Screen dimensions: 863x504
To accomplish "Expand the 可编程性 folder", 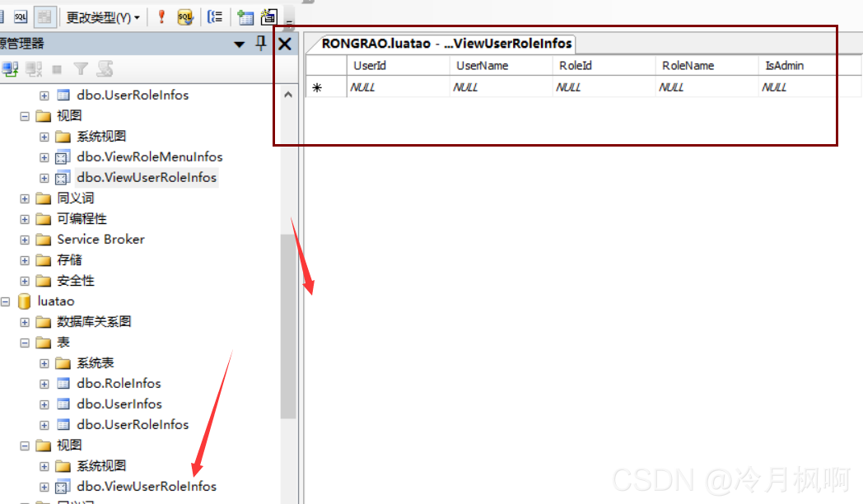I will pyautogui.click(x=25, y=219).
